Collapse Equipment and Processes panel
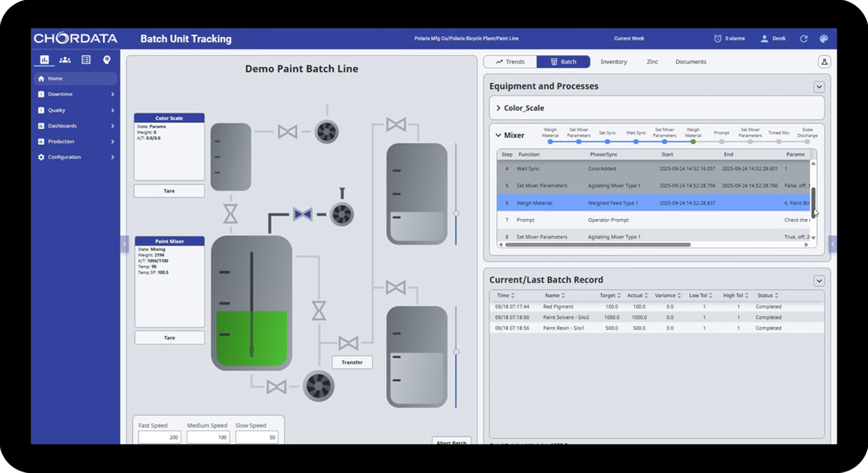This screenshot has width=868, height=473. pyautogui.click(x=819, y=87)
